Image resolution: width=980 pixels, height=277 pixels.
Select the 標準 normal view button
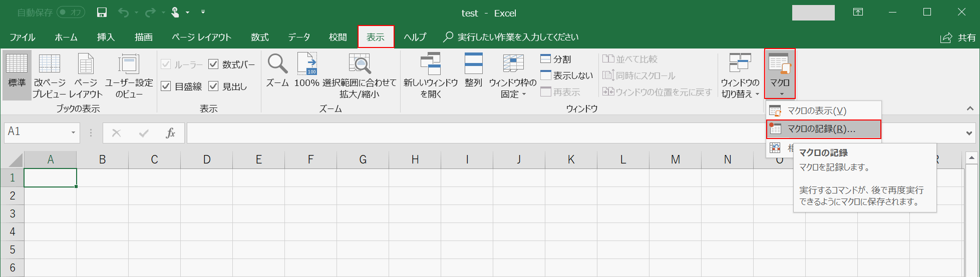(17, 75)
